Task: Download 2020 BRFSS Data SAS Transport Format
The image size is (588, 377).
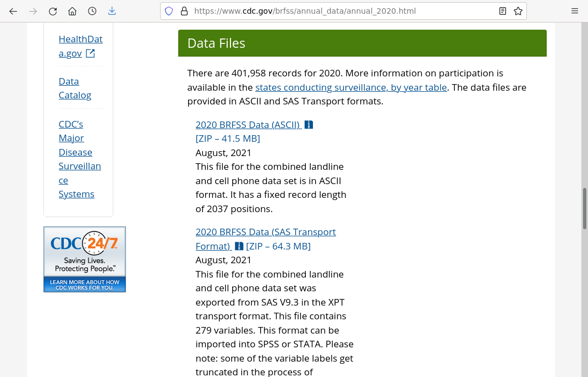Action: coord(265,232)
